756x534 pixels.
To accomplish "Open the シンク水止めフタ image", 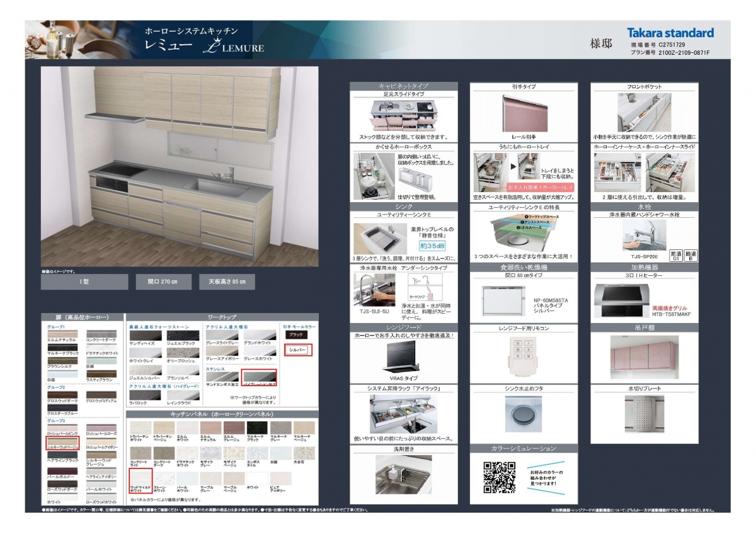I will pos(524,413).
